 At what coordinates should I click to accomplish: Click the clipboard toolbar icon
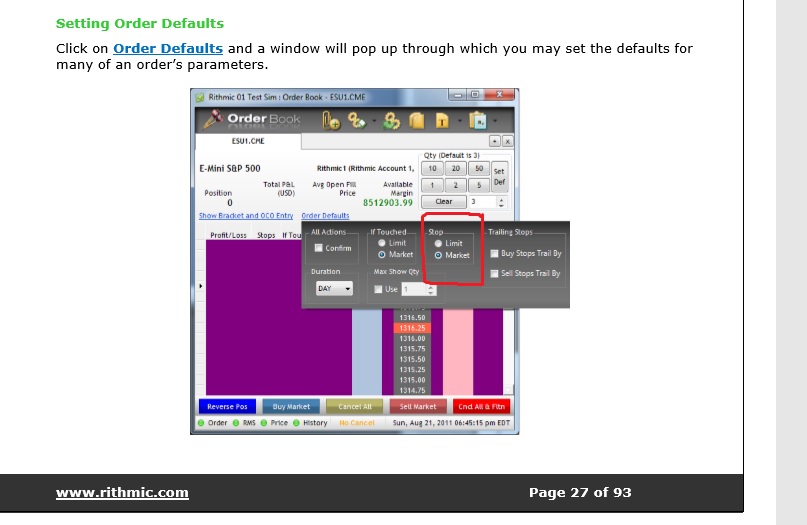pyautogui.click(x=478, y=121)
